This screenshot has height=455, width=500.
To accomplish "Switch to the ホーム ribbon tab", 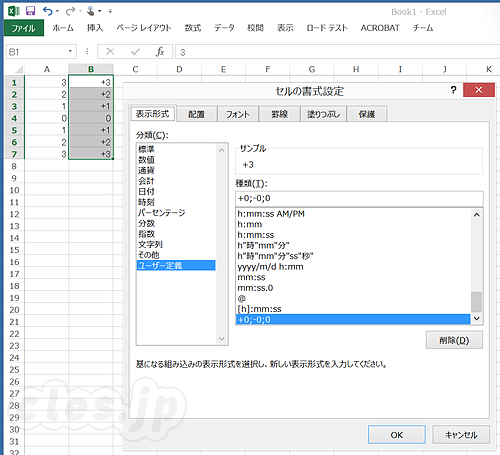I will [x=63, y=28].
